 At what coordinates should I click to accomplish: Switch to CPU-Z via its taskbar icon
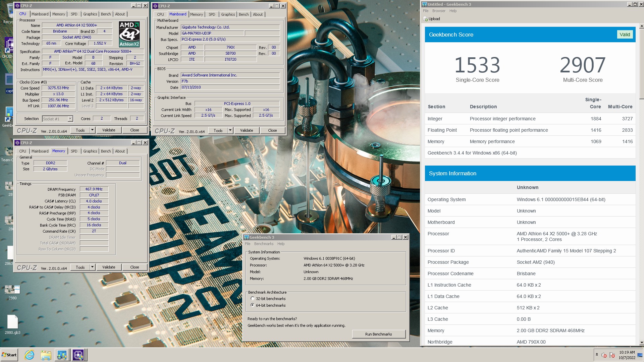[78, 355]
